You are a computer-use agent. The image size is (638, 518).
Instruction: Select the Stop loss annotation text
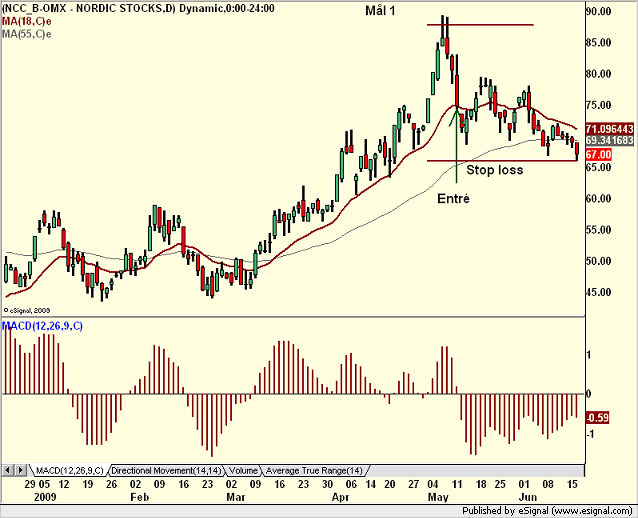click(494, 170)
